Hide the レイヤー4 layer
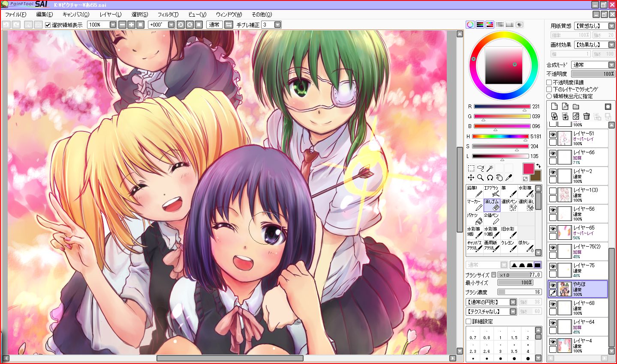Image resolution: width=617 pixels, height=364 pixels. pyautogui.click(x=553, y=342)
